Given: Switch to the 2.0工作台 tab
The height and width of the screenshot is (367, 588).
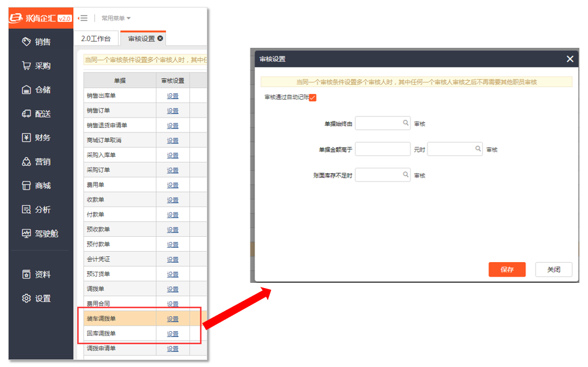Looking at the screenshot, I should pos(96,39).
